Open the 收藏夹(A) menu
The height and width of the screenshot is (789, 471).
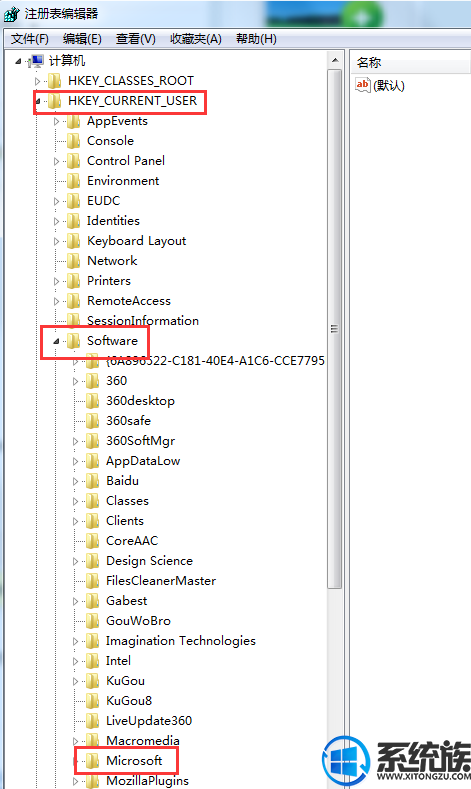pyautogui.click(x=196, y=39)
